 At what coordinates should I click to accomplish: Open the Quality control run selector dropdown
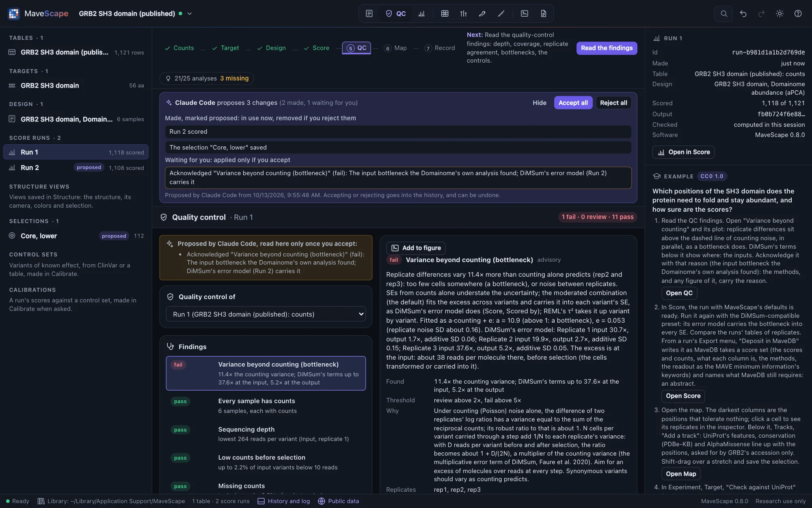(266, 314)
